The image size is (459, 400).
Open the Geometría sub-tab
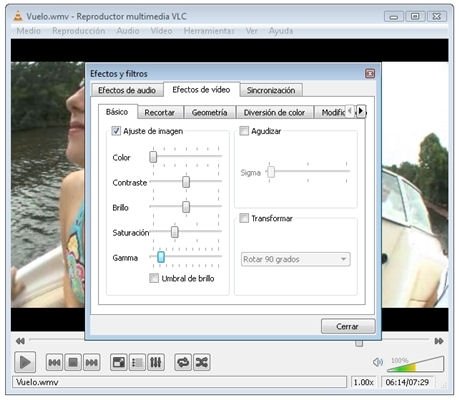tap(209, 113)
